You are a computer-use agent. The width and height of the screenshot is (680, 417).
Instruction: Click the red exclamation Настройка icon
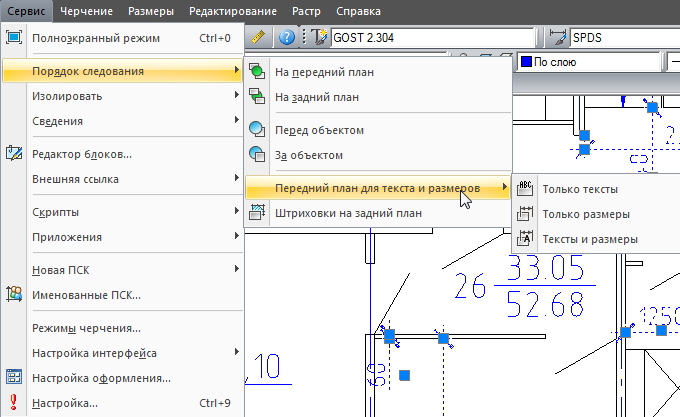tap(13, 402)
